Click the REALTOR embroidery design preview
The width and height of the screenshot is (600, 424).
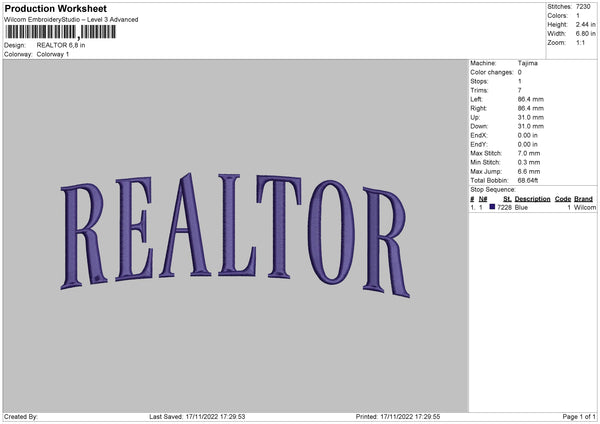coord(235,235)
